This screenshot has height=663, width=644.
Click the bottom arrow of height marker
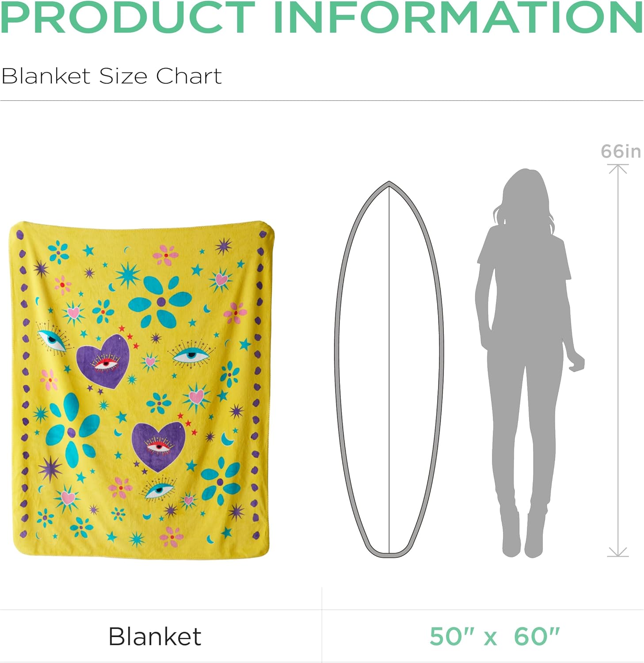[618, 552]
